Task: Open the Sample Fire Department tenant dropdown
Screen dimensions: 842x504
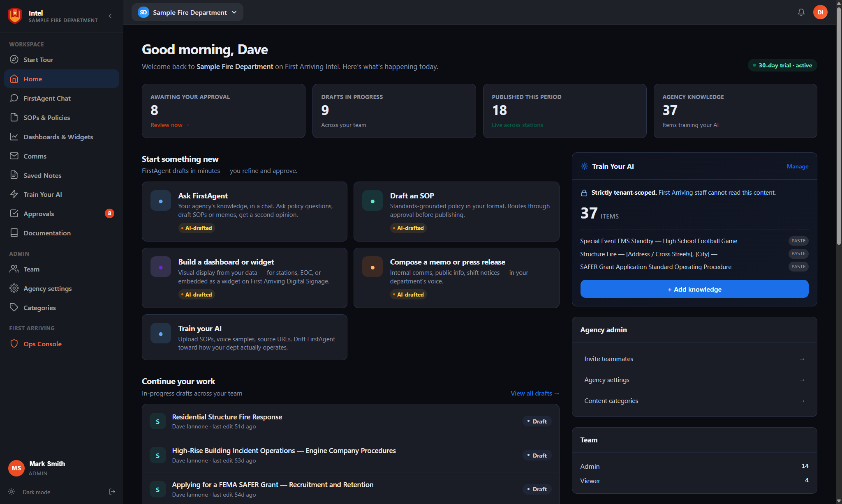Action: 187,12
